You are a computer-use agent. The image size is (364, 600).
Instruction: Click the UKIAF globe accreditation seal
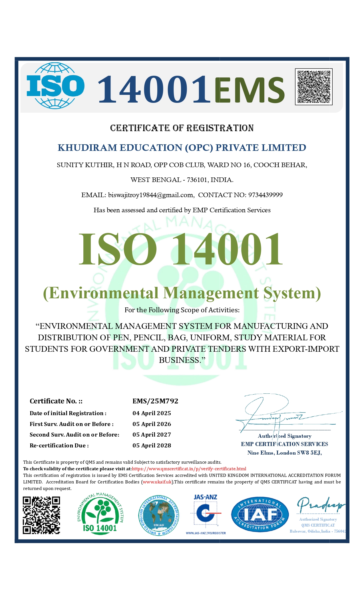pos(159,515)
